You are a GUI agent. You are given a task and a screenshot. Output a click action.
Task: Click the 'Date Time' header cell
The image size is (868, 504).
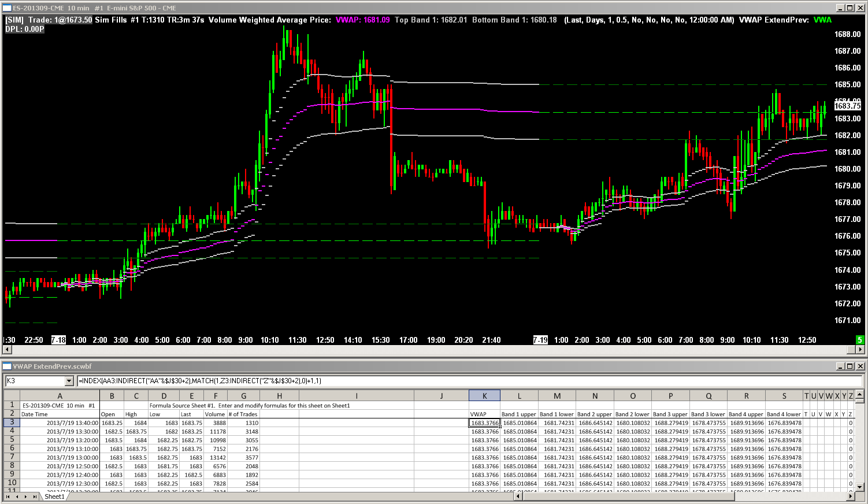point(60,414)
